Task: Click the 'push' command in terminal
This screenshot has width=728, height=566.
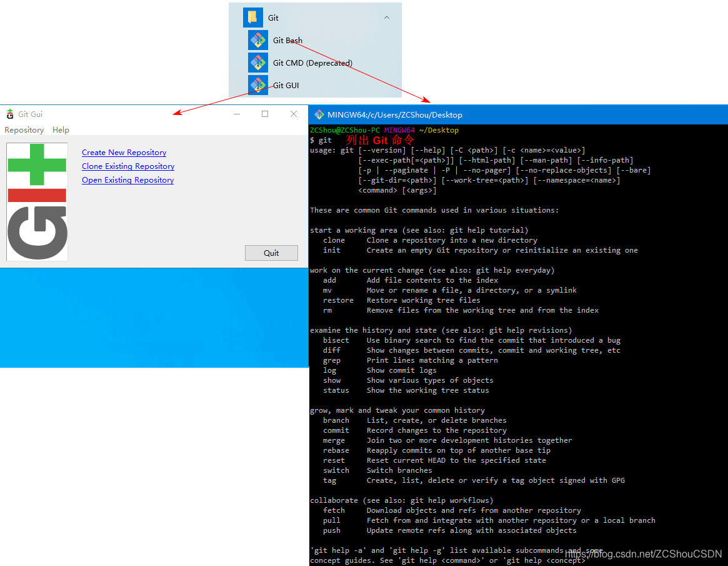Action: (331, 530)
